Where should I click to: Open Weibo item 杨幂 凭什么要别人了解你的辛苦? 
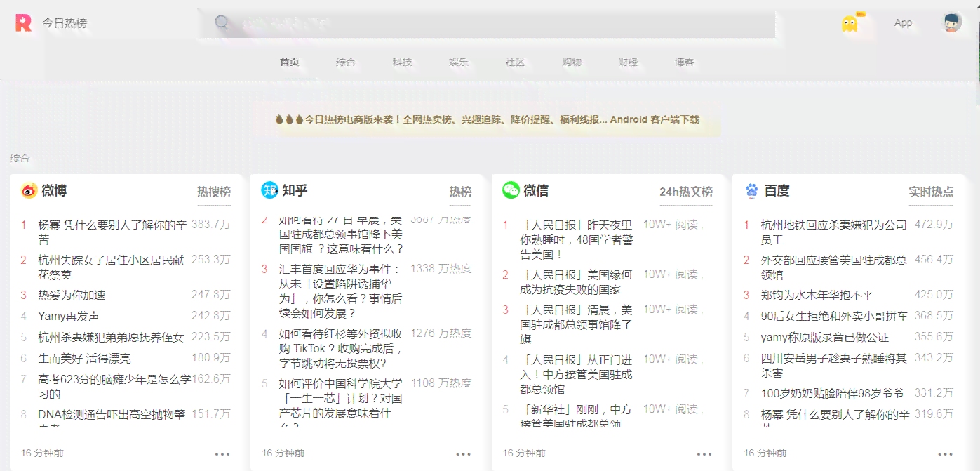click(x=112, y=232)
